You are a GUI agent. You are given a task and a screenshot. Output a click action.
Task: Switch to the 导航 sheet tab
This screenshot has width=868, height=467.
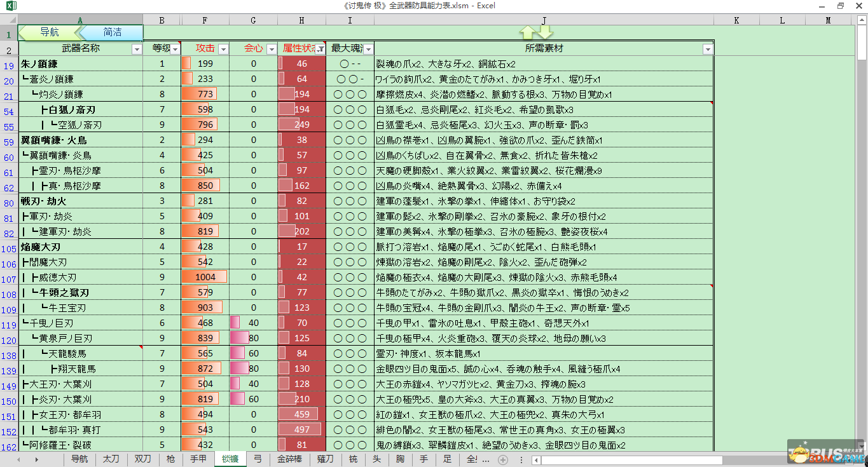coord(79,459)
